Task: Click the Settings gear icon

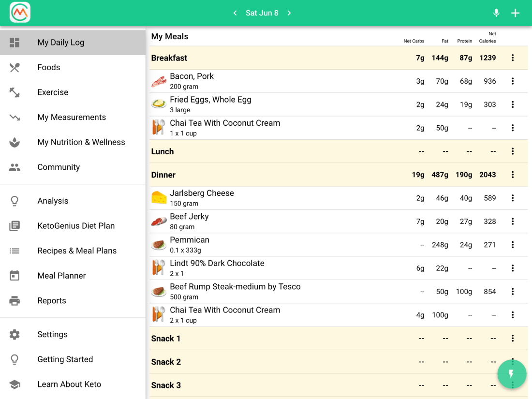Action: click(x=15, y=335)
